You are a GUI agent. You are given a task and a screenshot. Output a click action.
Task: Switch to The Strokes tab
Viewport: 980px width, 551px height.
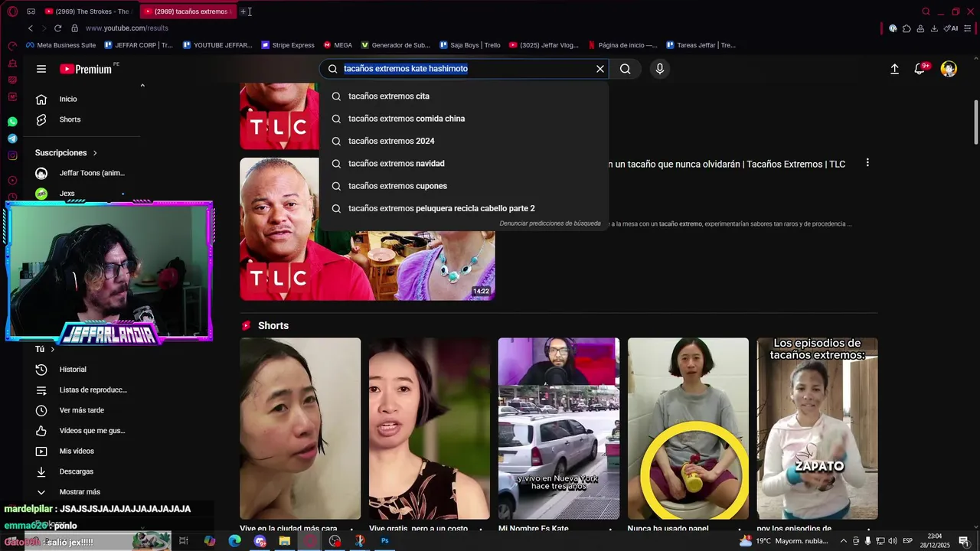tap(88, 11)
